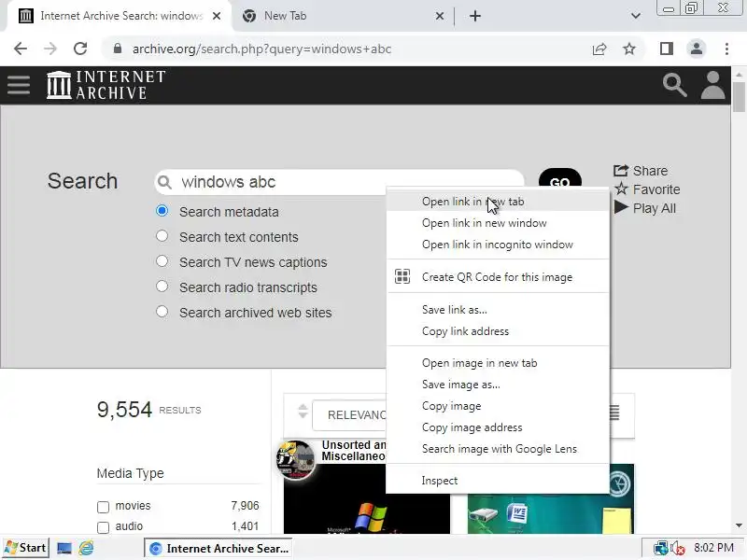747x560 pixels.
Task: Go back to the previous page
Action: tap(21, 49)
